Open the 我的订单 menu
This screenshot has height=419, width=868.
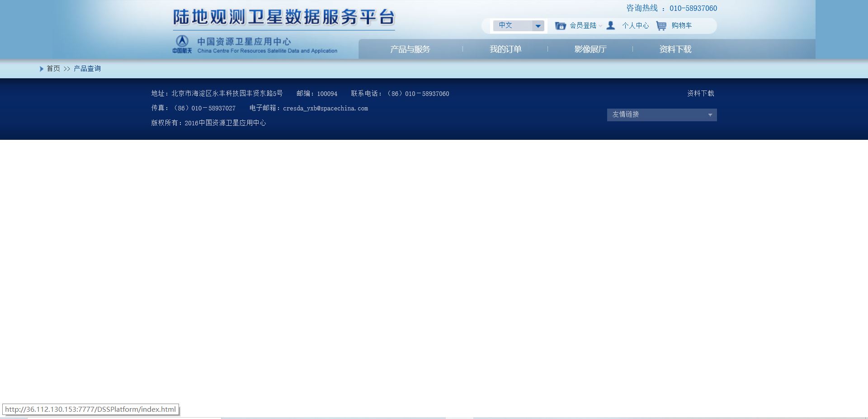(505, 49)
